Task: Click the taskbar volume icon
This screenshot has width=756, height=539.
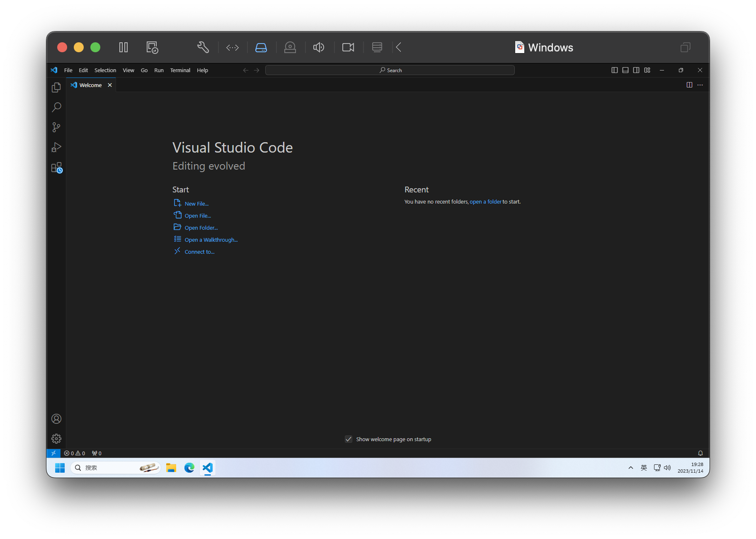Action: coord(667,468)
